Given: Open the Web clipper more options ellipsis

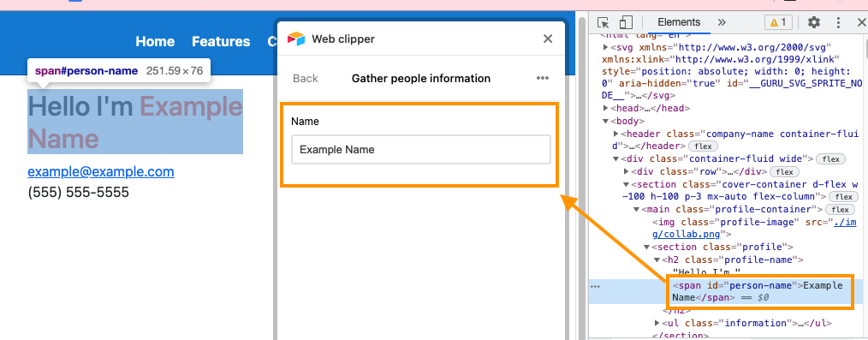Looking at the screenshot, I should (543, 78).
